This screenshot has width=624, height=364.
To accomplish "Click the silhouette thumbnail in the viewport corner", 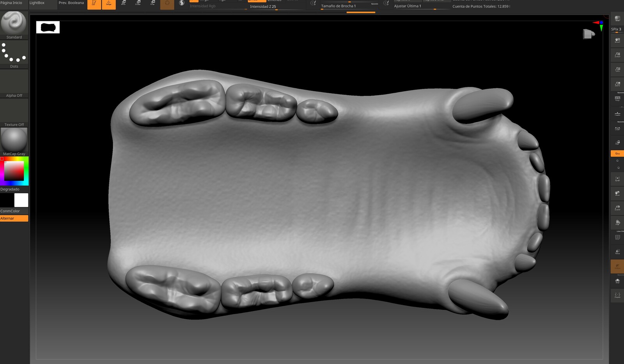I will [x=48, y=27].
